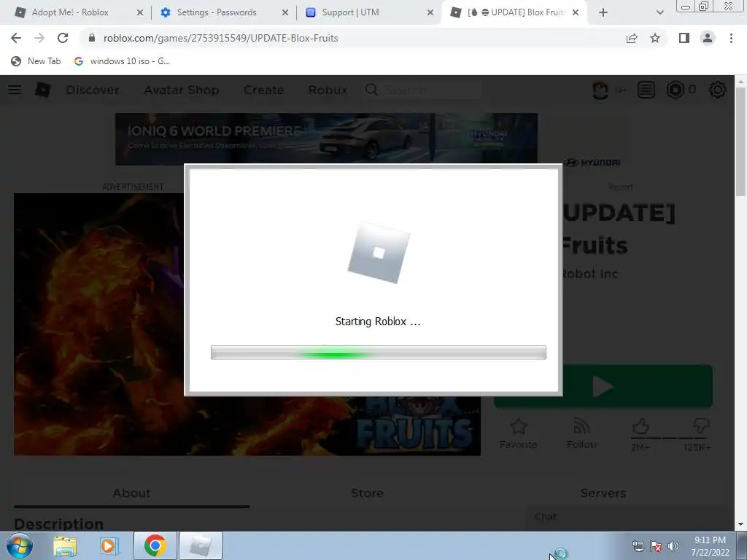Open the Roblox settings gear
Viewport: 747px width, 560px height.
coord(718,90)
